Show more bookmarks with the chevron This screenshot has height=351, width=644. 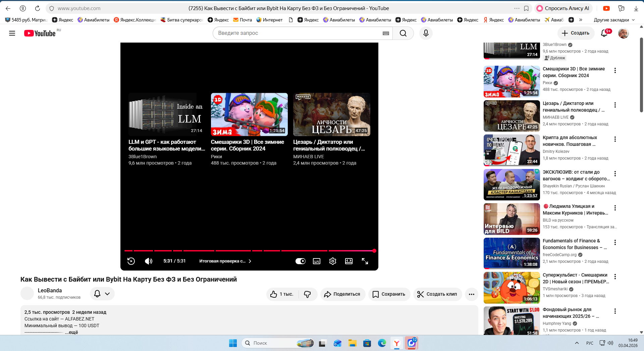581,20
